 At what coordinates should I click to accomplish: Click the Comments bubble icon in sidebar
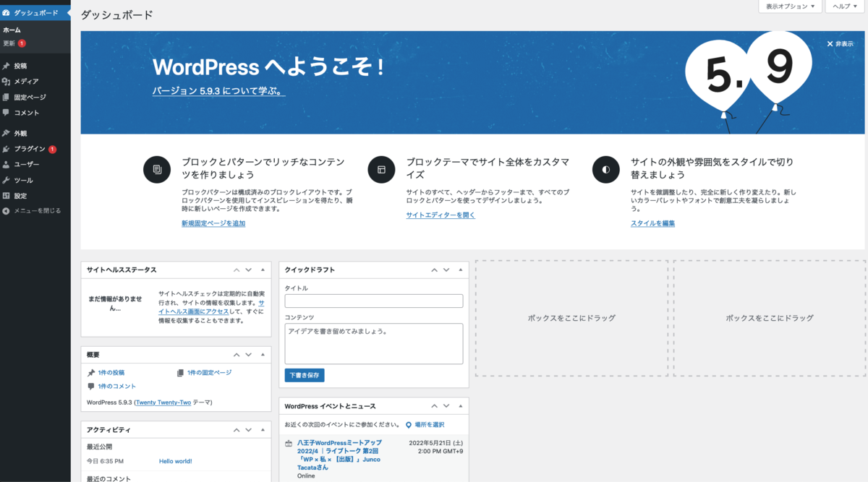(x=7, y=113)
